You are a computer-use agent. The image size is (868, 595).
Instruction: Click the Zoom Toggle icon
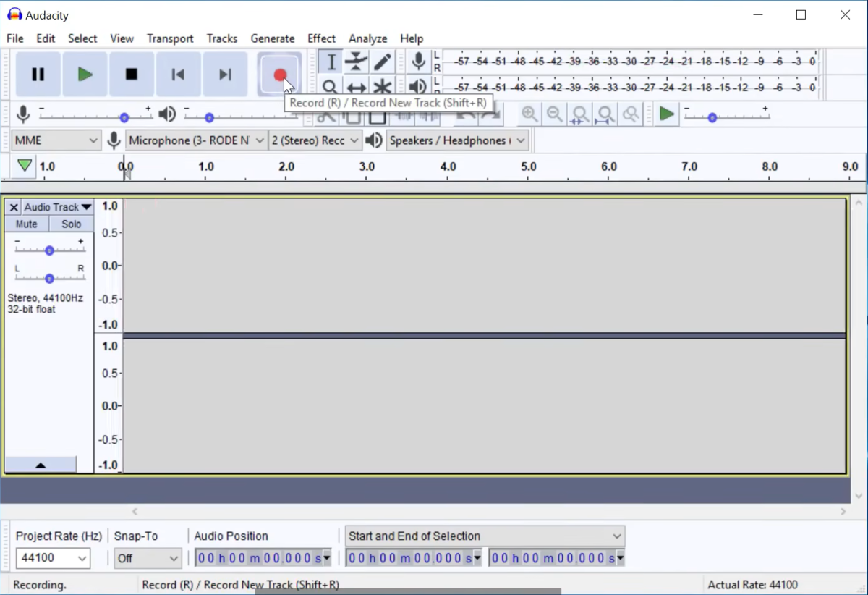[x=631, y=114]
